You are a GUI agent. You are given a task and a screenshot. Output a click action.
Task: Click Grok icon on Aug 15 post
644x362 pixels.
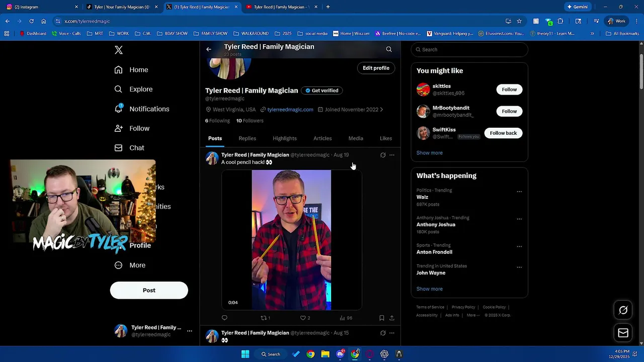(383, 333)
